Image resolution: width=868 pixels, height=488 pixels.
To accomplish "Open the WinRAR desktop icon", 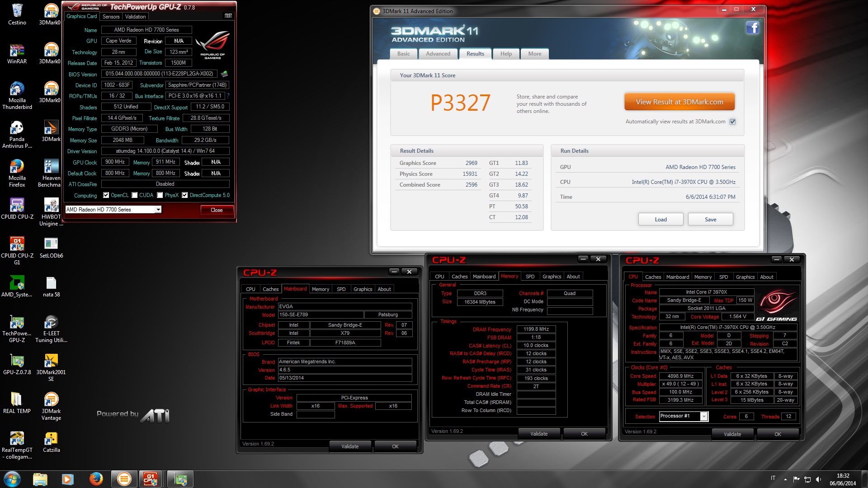I will click(17, 53).
